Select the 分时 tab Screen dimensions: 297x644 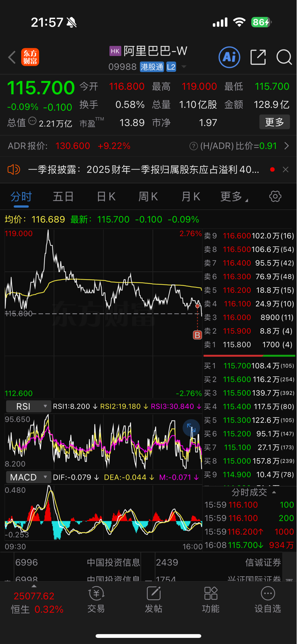tap(21, 196)
